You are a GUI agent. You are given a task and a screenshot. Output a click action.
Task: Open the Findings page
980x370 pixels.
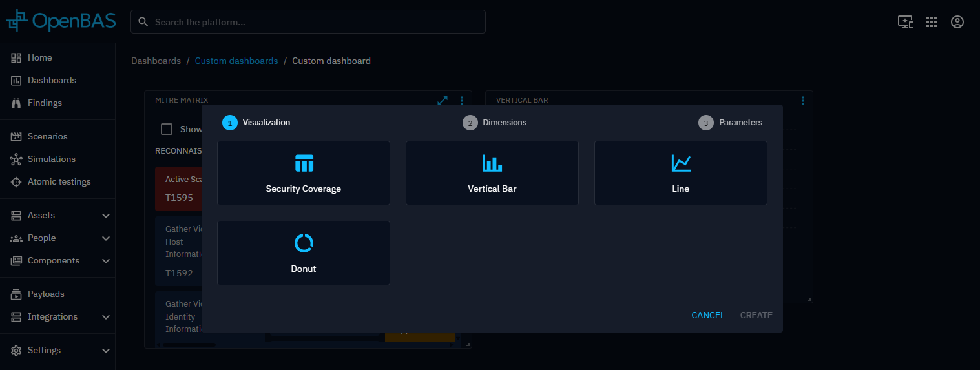pos(45,103)
